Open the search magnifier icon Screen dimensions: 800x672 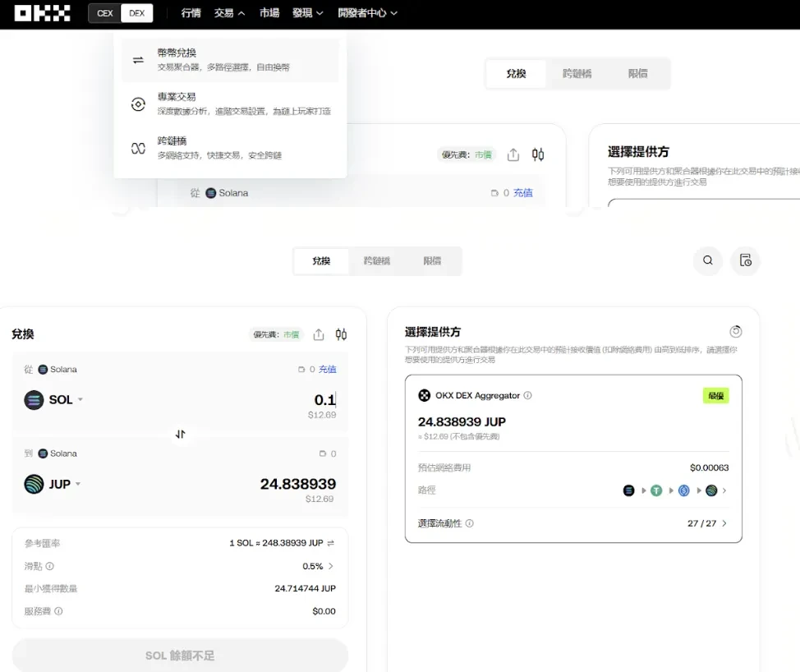[707, 260]
